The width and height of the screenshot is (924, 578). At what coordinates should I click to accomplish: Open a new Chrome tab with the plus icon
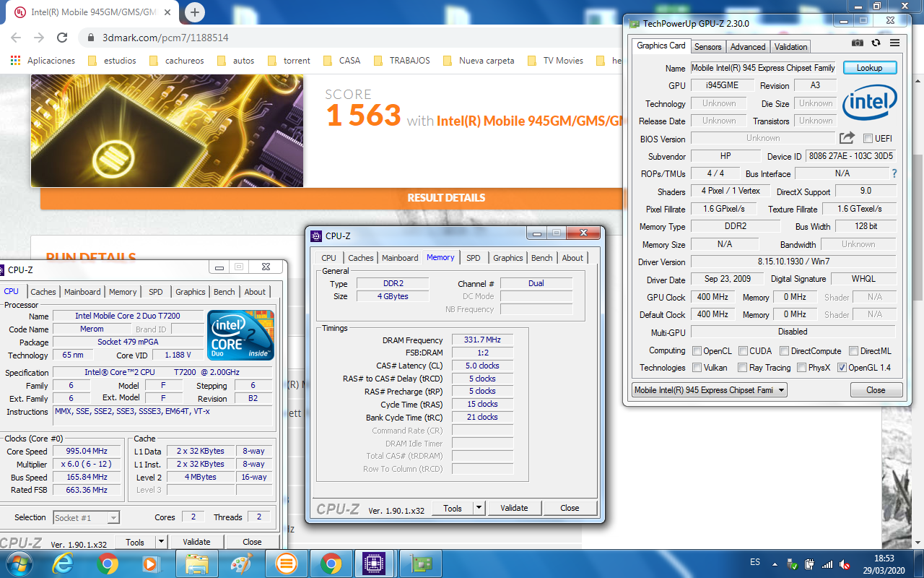click(195, 12)
